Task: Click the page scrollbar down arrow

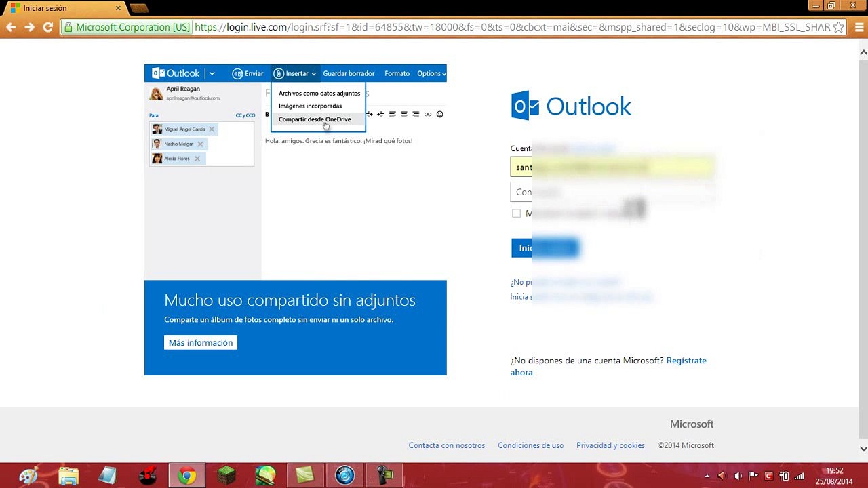Action: [863, 448]
